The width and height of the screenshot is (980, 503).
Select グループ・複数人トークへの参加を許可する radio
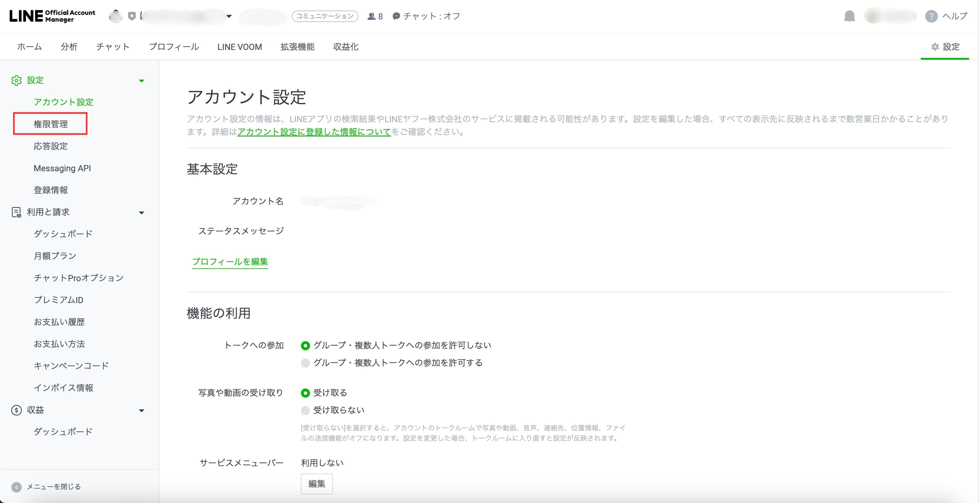(305, 363)
